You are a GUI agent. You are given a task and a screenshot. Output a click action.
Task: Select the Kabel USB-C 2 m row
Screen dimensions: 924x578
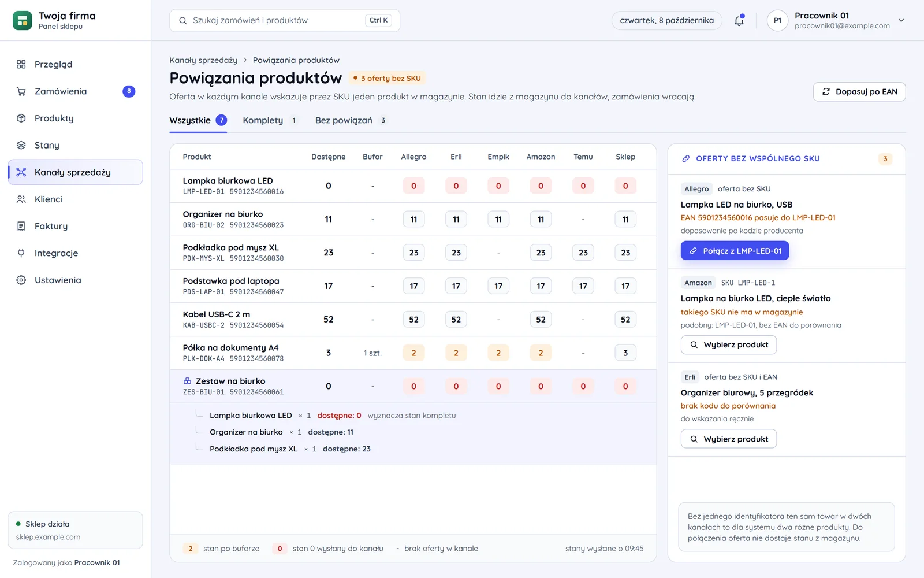pyautogui.click(x=413, y=320)
